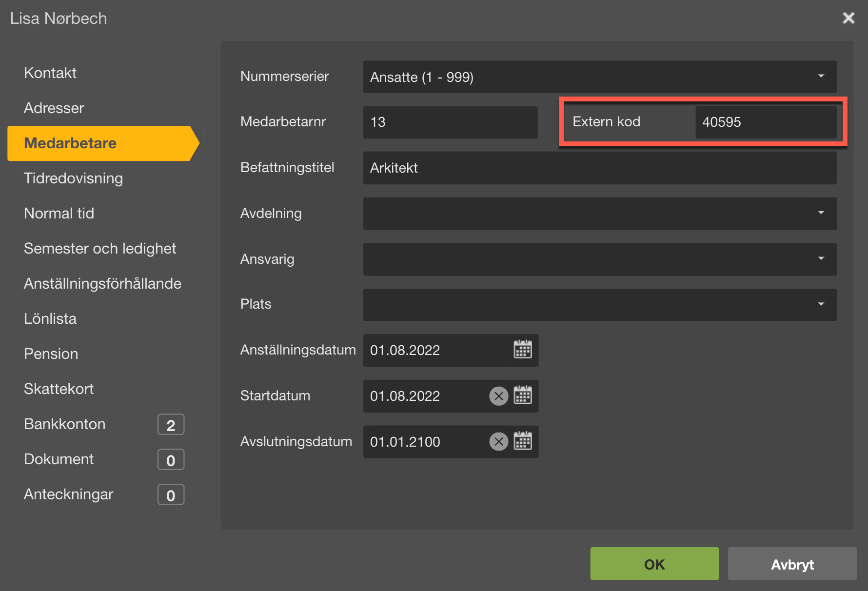Click the Extern kod input field

[765, 122]
